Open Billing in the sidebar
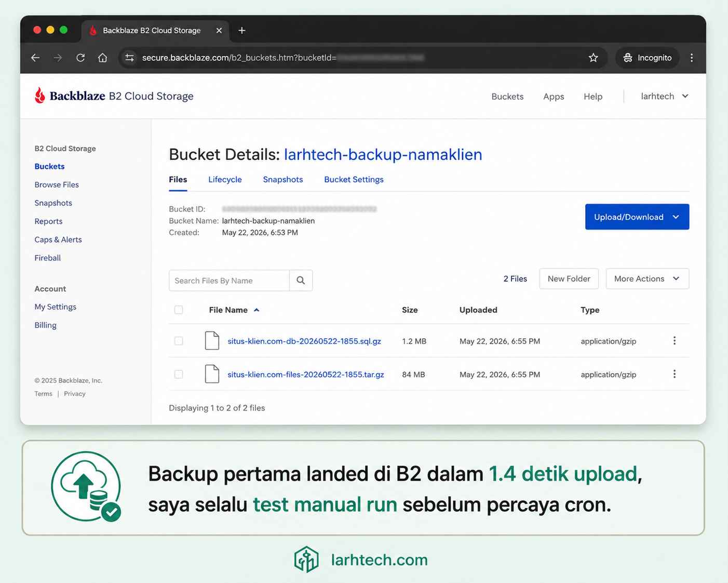 click(x=45, y=325)
